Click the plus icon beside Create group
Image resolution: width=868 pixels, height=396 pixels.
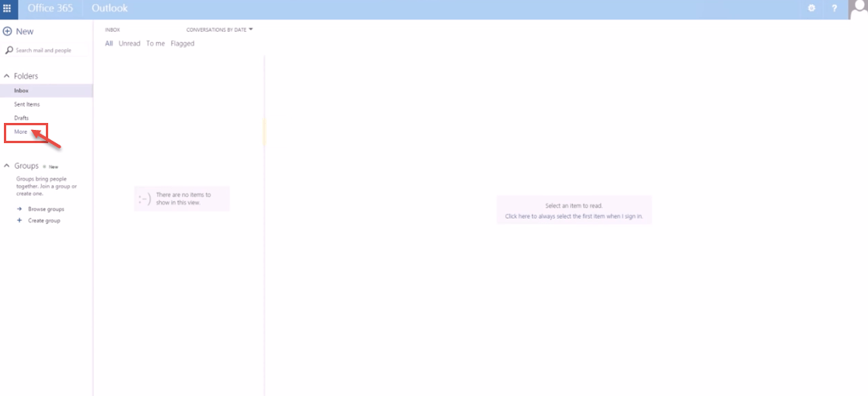[x=19, y=220]
